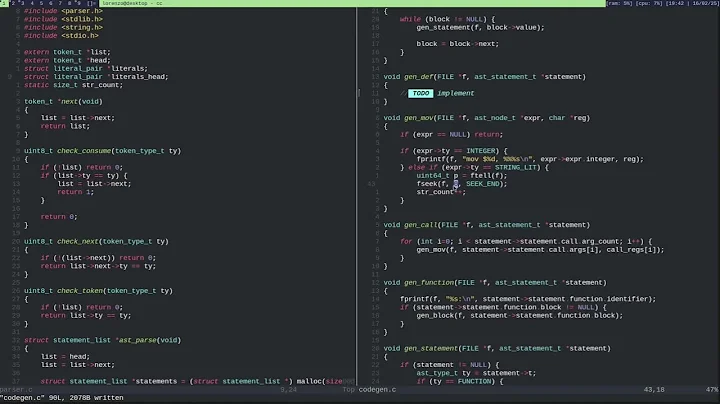Click 'static size_t str_count;' declaration
Screen dimensions: 720x404
click(73, 85)
